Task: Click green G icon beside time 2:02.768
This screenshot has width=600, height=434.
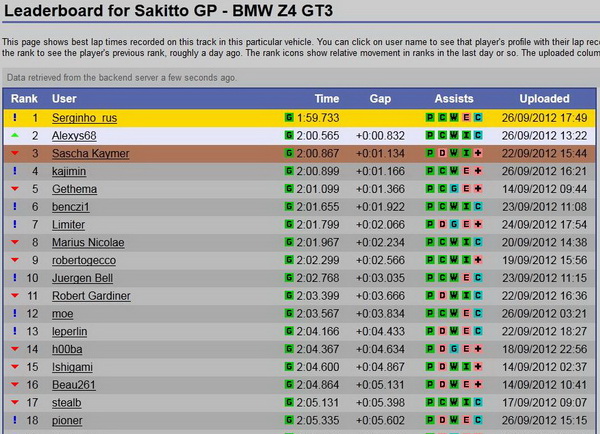Action: [289, 277]
